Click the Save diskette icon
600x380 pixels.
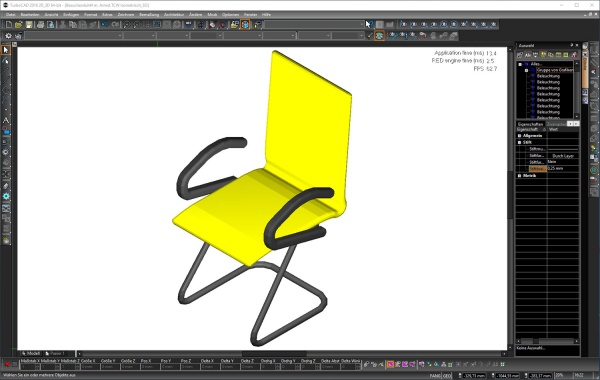(29, 25)
